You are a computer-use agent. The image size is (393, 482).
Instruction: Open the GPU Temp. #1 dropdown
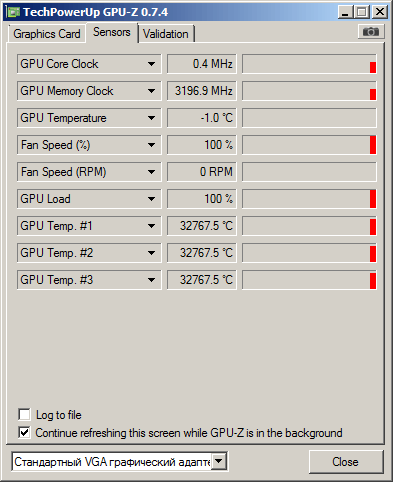tap(151, 226)
